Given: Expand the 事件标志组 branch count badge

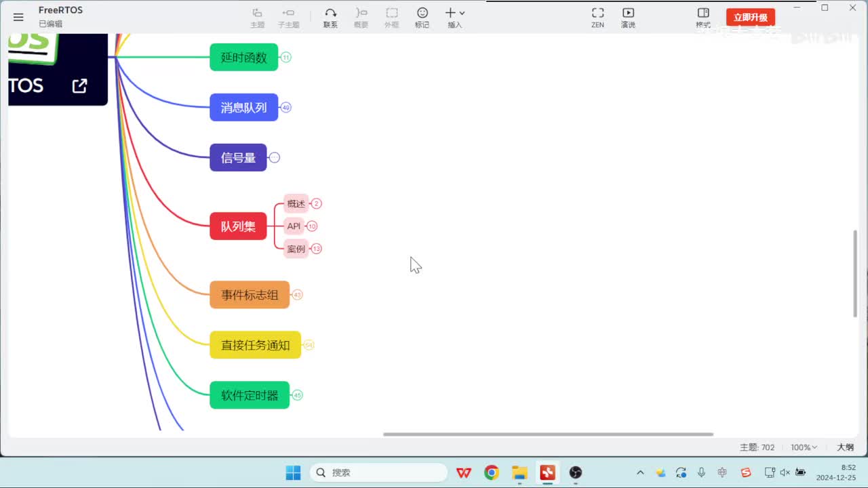Looking at the screenshot, I should [x=297, y=295].
